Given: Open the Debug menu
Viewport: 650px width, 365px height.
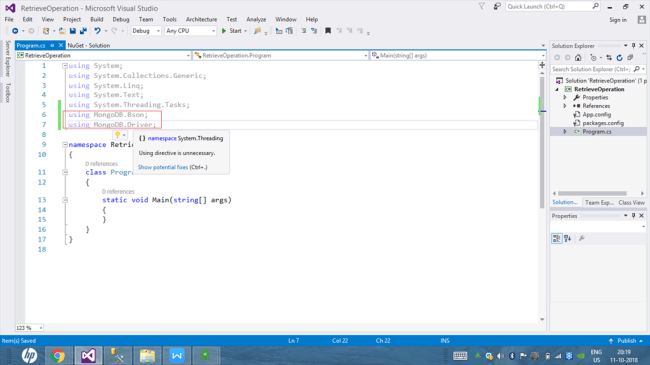Looking at the screenshot, I should pos(121,19).
